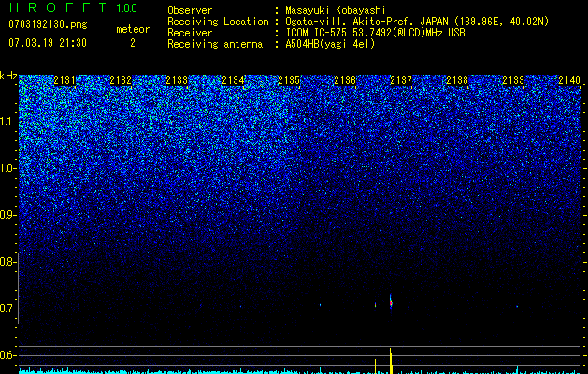Click observer name Masayuki Kobayashi
The image size is (588, 374).
pos(336,10)
